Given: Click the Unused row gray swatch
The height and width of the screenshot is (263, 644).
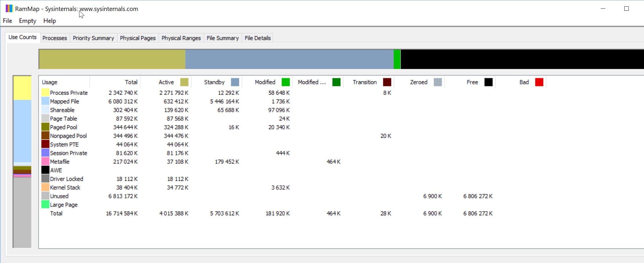Looking at the screenshot, I should click(x=45, y=196).
